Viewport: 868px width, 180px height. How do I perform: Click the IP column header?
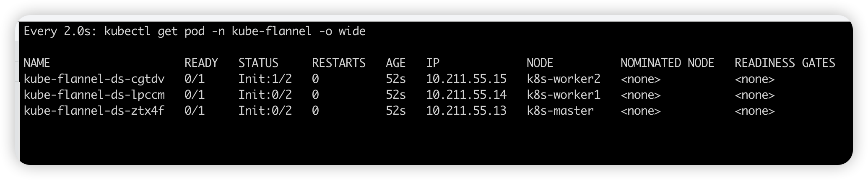433,63
